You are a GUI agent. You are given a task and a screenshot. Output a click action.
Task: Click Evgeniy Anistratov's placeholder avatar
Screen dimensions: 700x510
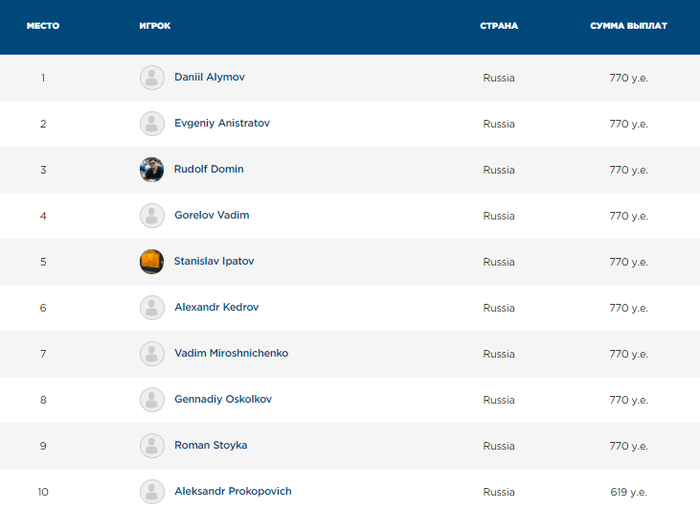click(x=152, y=124)
